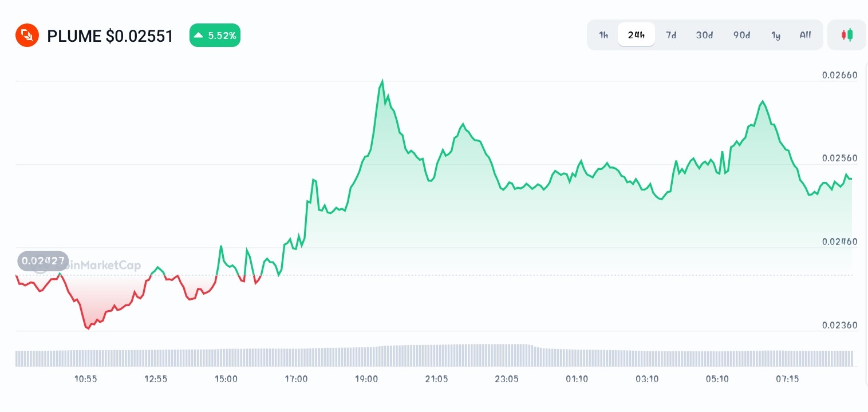Viewport: 868px width, 412px height.
Task: Show the All-time price history
Action: pos(805,35)
